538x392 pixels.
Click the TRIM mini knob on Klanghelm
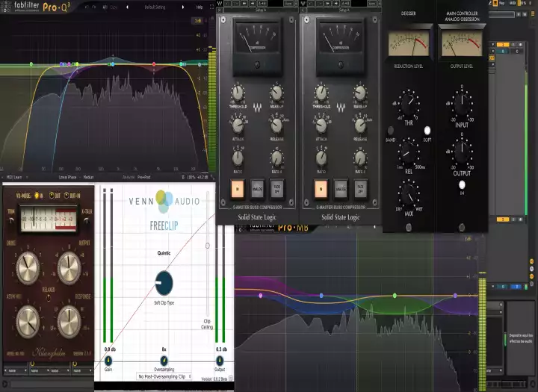(11, 220)
